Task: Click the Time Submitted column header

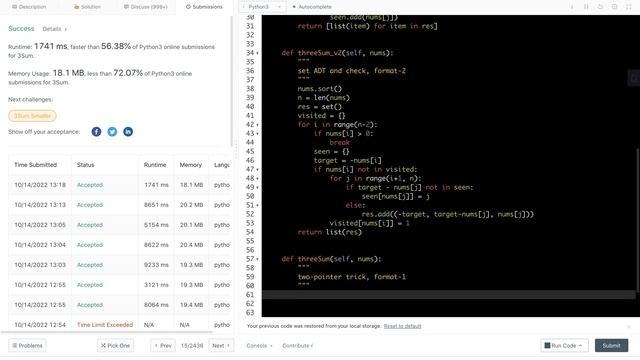Action: tap(36, 165)
